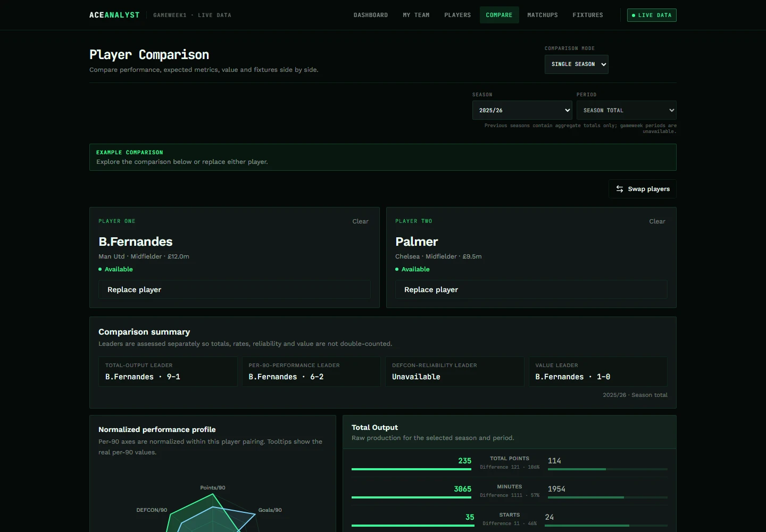Click the Total-Output Leader card
Viewport: 766px width, 532px height.
(x=168, y=371)
